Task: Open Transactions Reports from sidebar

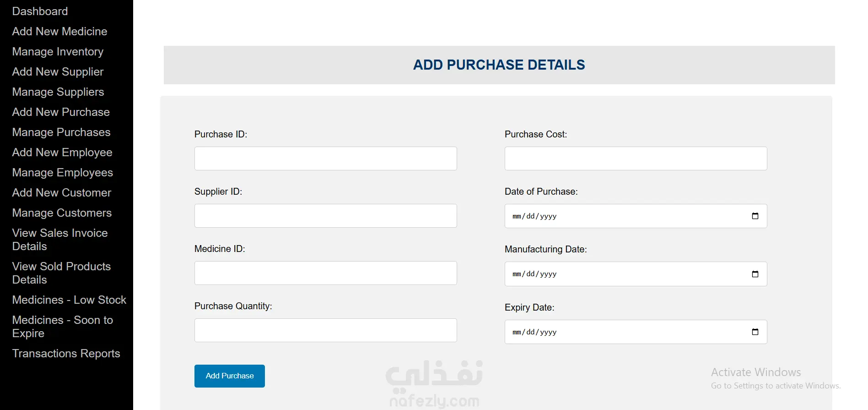Action: tap(66, 353)
